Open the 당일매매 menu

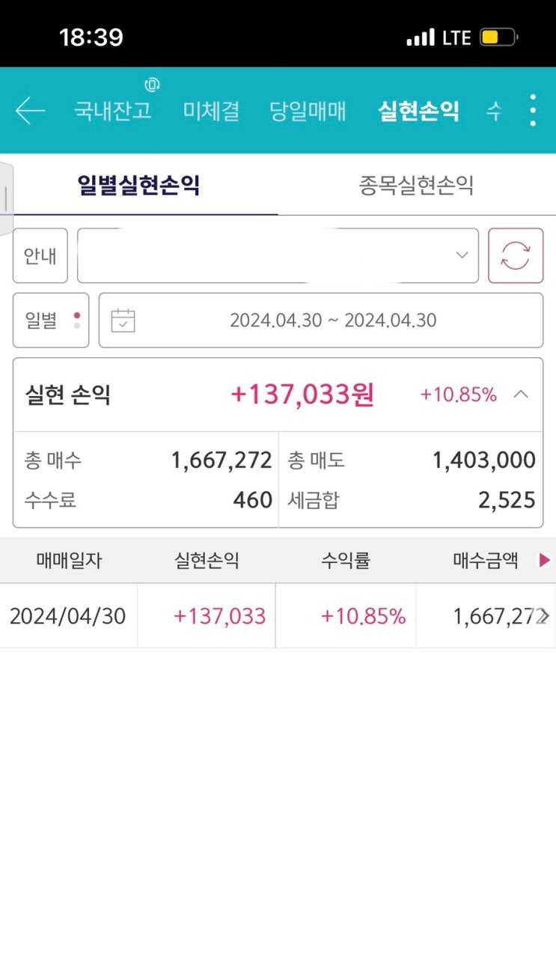click(x=308, y=111)
